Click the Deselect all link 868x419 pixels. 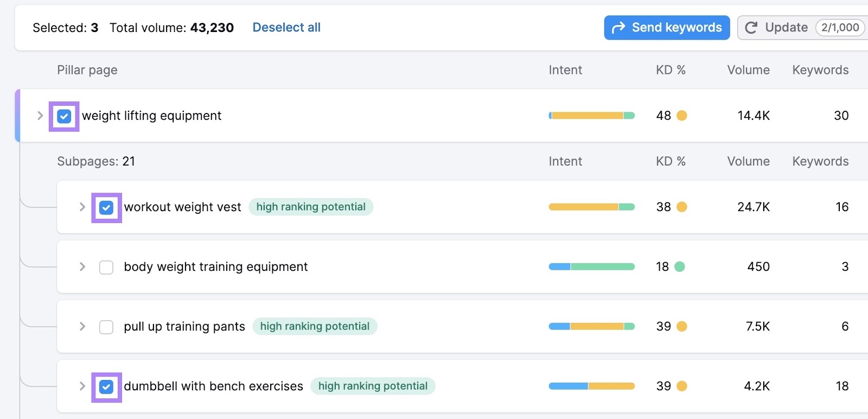(286, 28)
